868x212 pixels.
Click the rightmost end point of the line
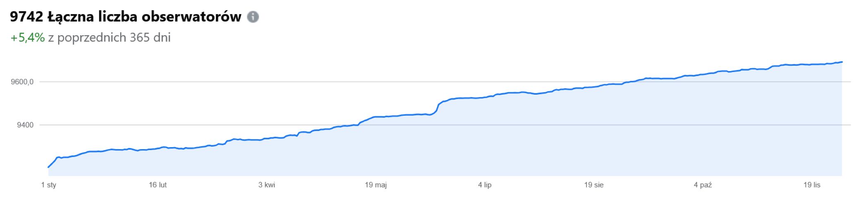[x=842, y=62]
